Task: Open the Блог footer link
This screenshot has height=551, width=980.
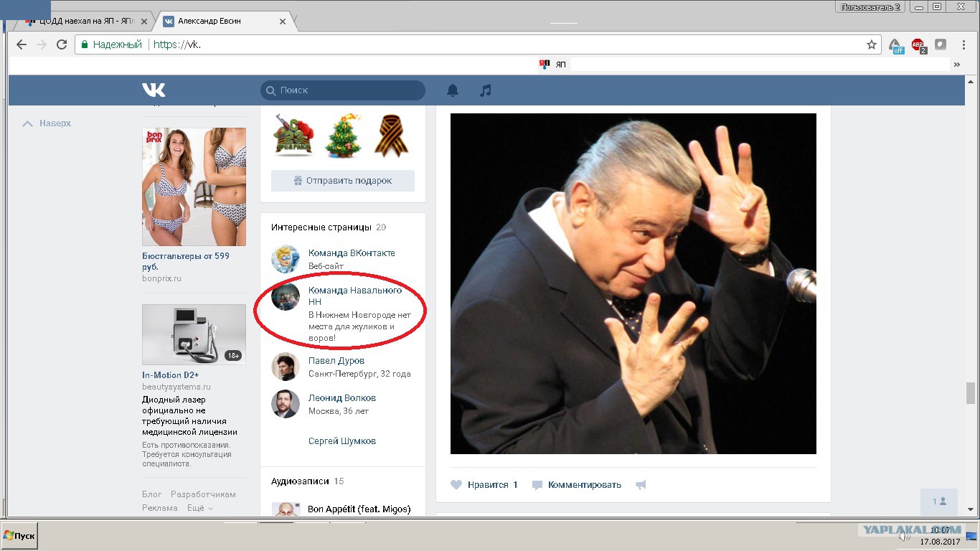Action: point(152,494)
